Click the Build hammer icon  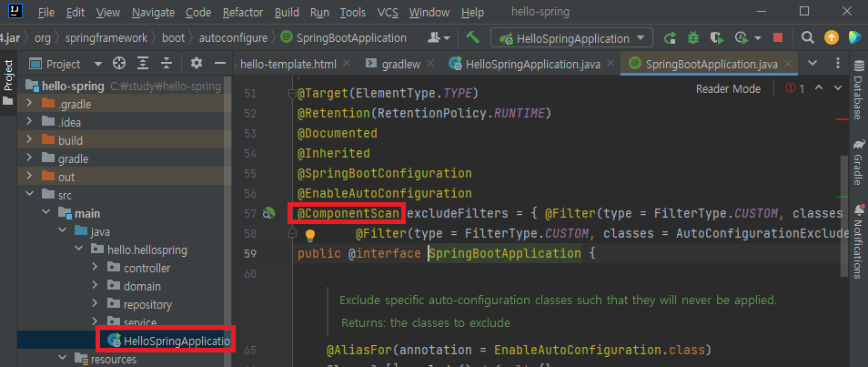(472, 37)
